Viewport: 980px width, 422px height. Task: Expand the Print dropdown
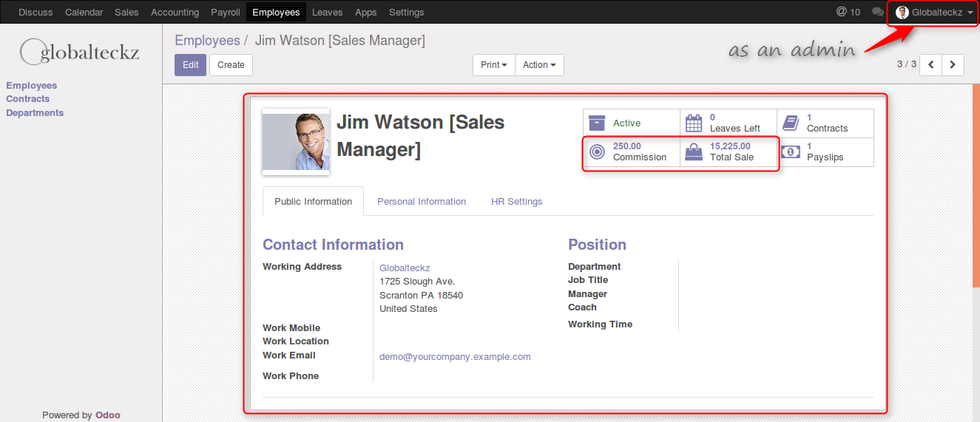493,65
